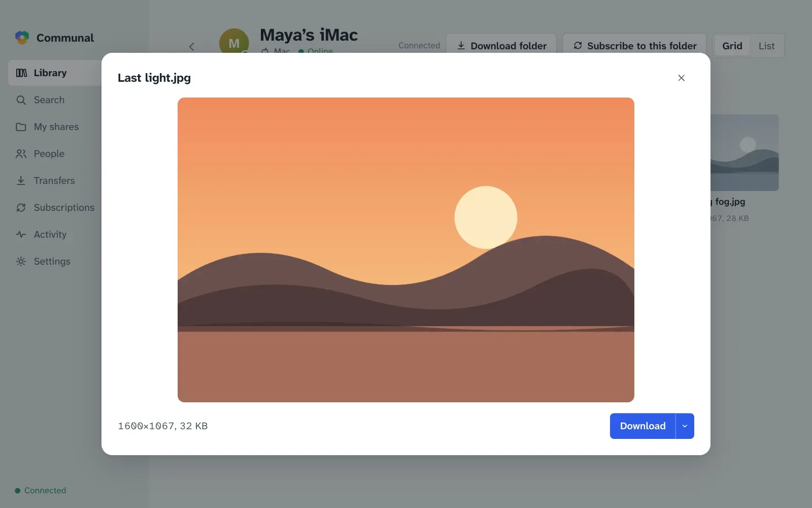Click the 1600×1067, 32 KB file info
The image size is (812, 508).
point(162,426)
